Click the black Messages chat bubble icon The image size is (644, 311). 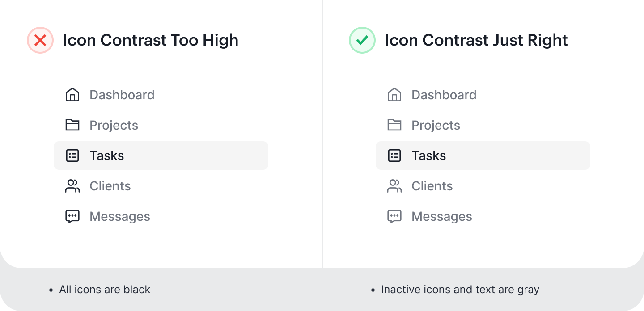72,217
